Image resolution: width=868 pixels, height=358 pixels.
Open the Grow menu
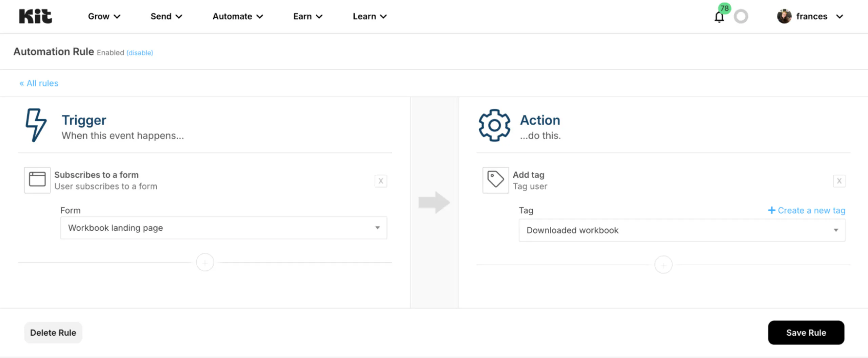(104, 16)
